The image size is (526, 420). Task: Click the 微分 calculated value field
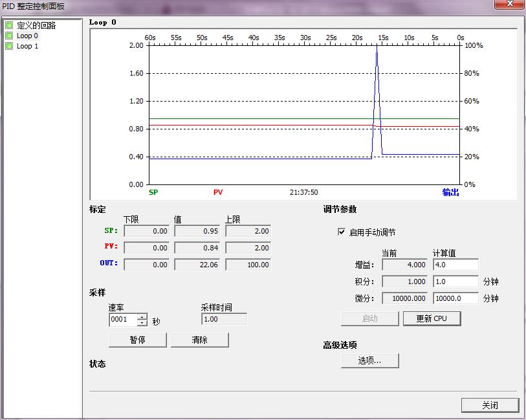point(455,298)
